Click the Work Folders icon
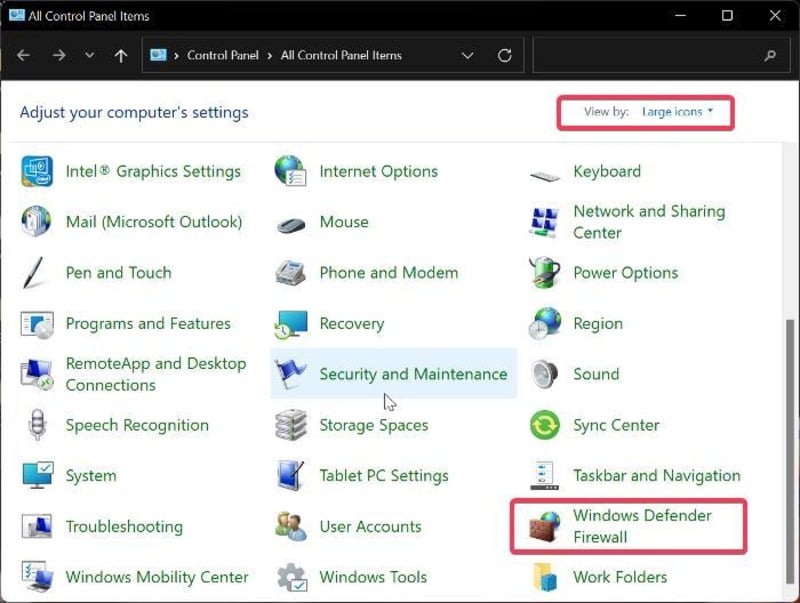800x603 pixels. 545,576
